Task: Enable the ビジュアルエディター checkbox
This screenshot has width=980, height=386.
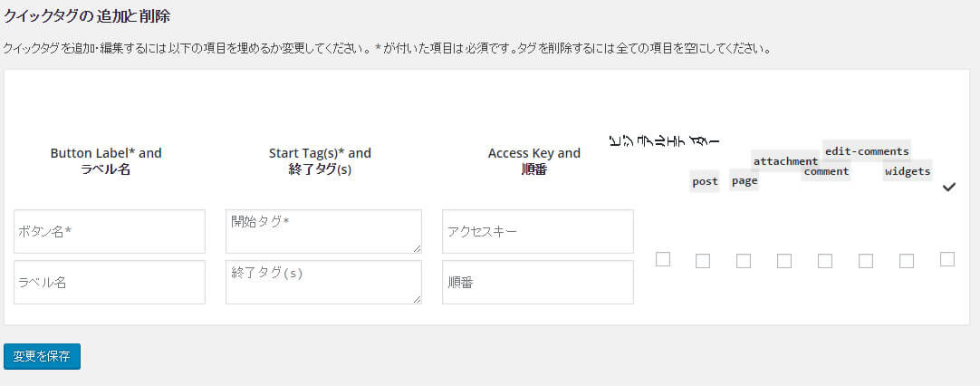Action: point(663,260)
